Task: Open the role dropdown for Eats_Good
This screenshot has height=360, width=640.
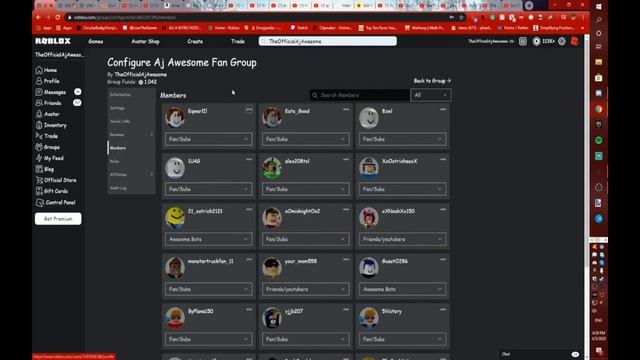Action: (x=305, y=139)
